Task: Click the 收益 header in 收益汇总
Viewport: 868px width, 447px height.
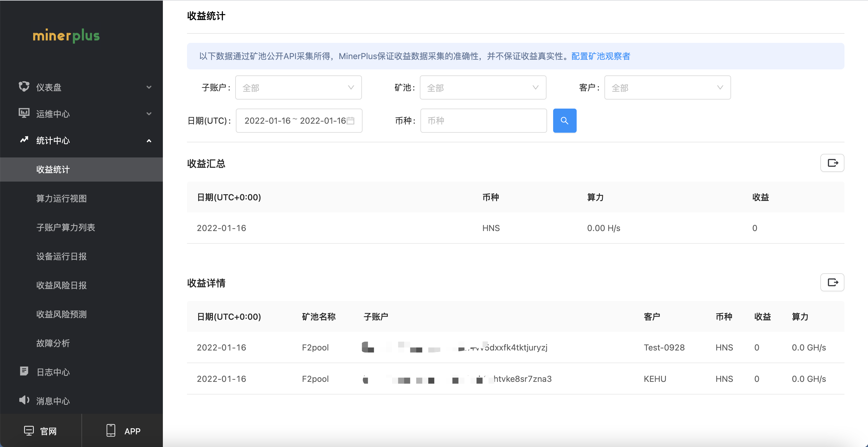Action: pyautogui.click(x=761, y=197)
